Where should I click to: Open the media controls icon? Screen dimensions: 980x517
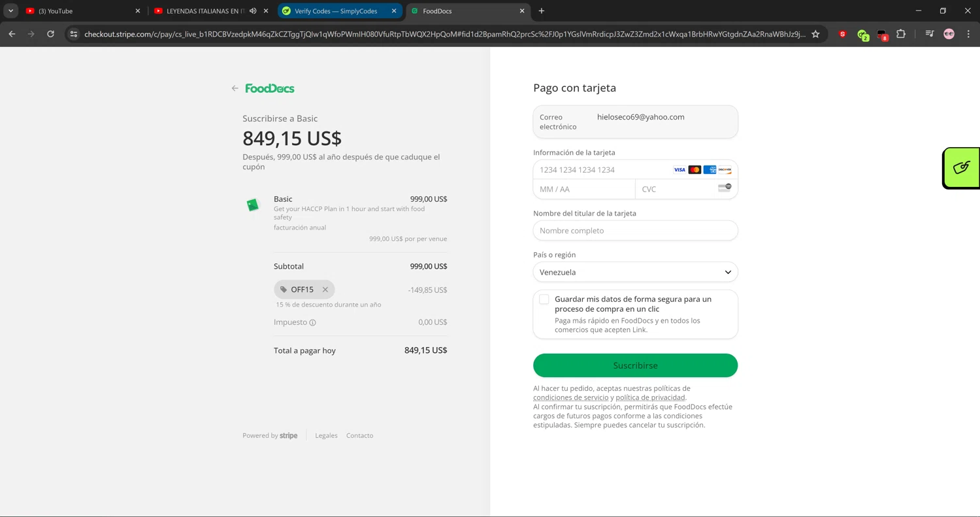[930, 34]
